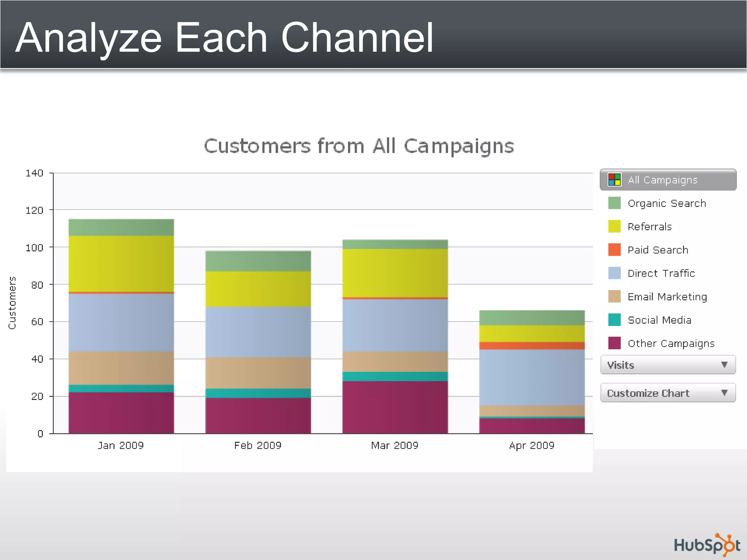Click Mar 2009 Email Marketing bar segment
The image size is (747, 560).
coord(395,362)
